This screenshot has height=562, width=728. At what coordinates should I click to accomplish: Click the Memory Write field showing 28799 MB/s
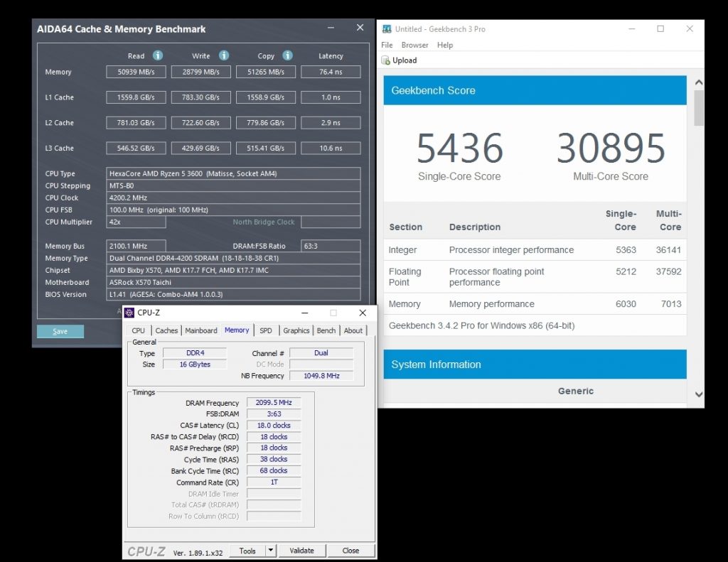[x=201, y=72]
